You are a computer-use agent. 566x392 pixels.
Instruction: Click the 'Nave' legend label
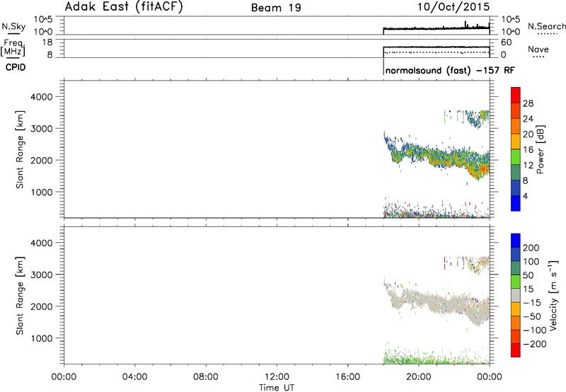tap(538, 50)
